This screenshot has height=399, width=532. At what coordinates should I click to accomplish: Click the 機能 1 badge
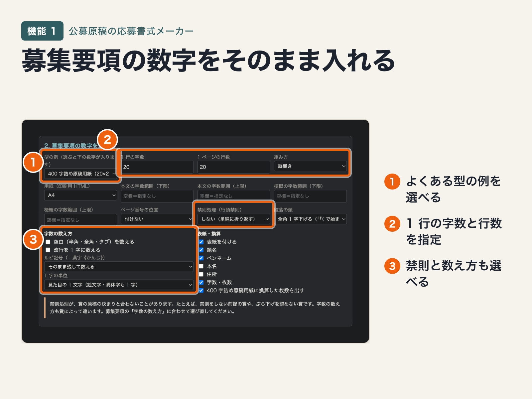(42, 31)
